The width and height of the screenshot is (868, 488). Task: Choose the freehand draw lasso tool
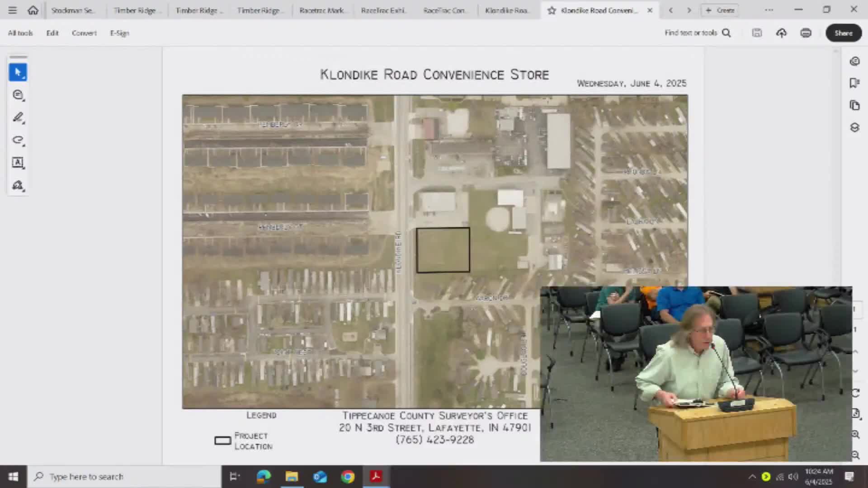pos(18,140)
